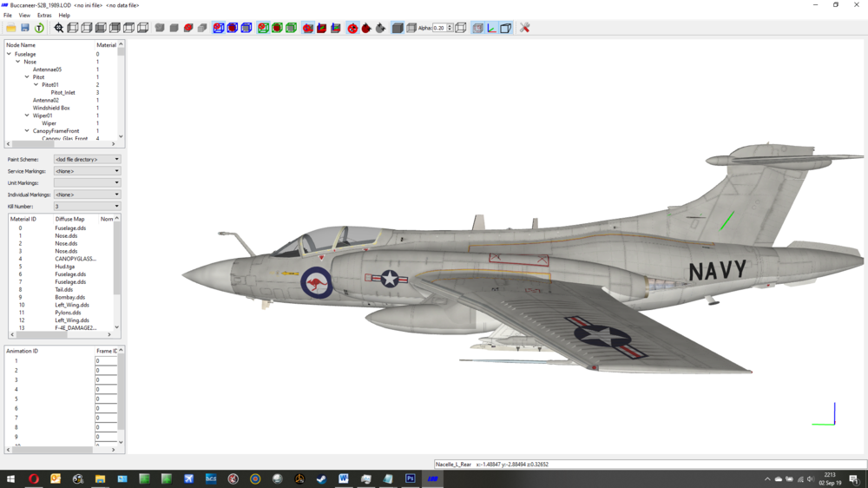Click the animation list vertical scrollbar

[x=121, y=397]
